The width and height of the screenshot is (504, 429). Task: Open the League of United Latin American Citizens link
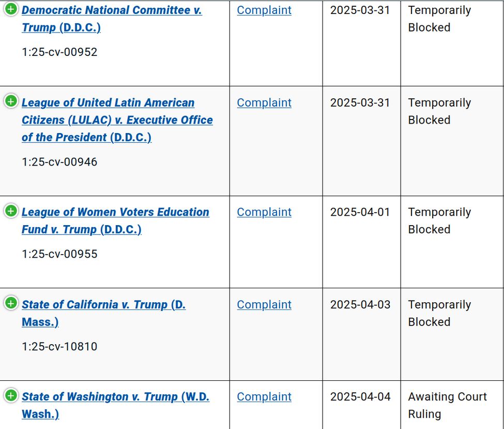point(108,103)
